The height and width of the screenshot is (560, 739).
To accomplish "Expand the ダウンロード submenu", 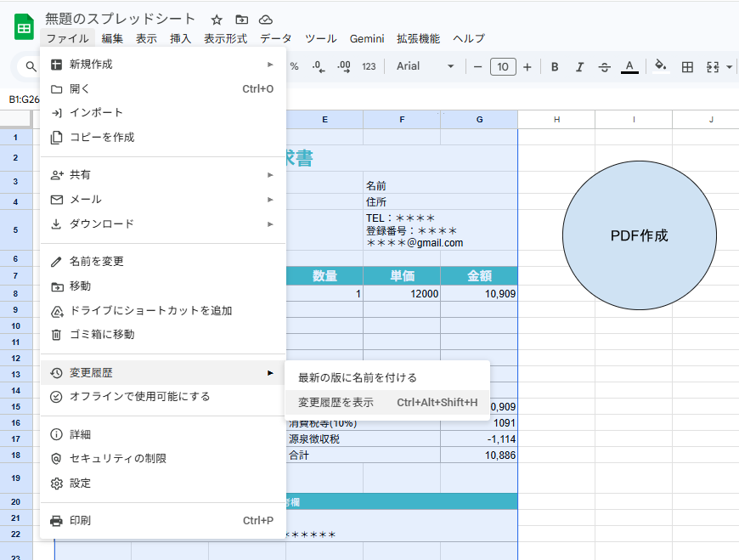I will click(162, 224).
